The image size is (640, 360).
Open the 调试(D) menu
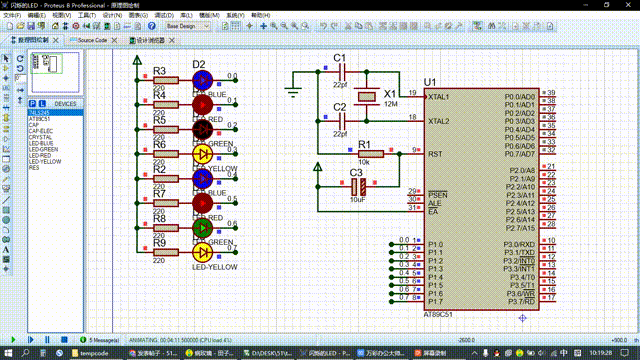tap(164, 15)
